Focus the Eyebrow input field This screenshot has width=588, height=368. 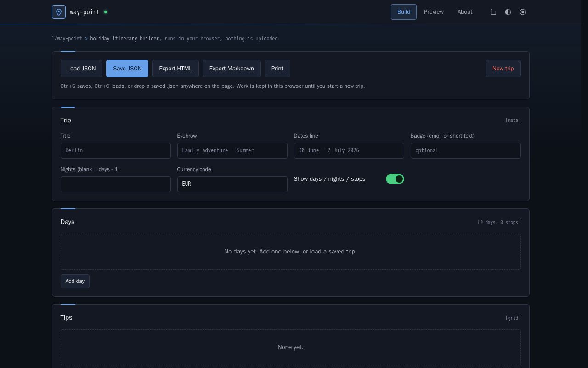point(232,150)
